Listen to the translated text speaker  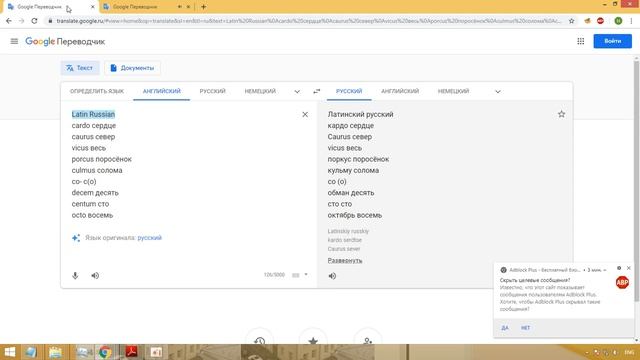tap(332, 276)
